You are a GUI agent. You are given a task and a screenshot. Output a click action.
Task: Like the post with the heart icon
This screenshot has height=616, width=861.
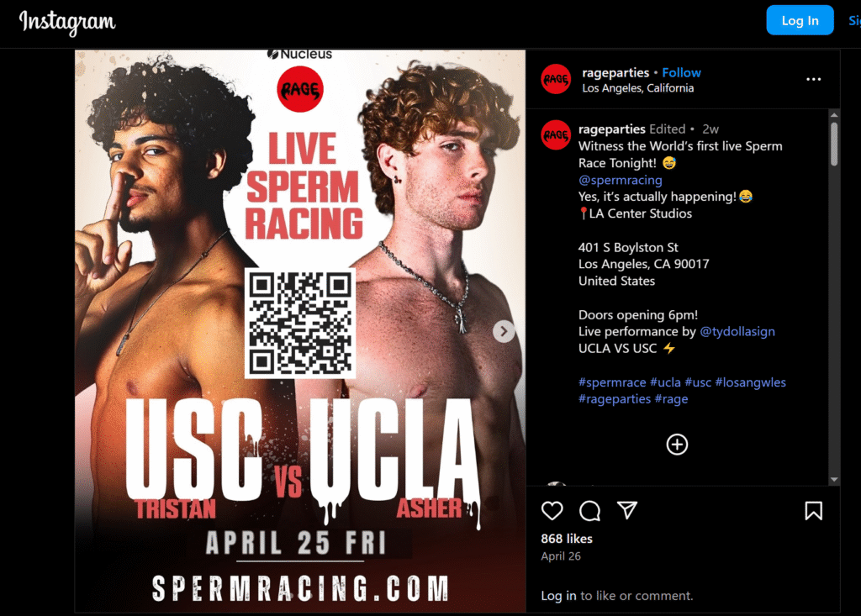[552, 511]
